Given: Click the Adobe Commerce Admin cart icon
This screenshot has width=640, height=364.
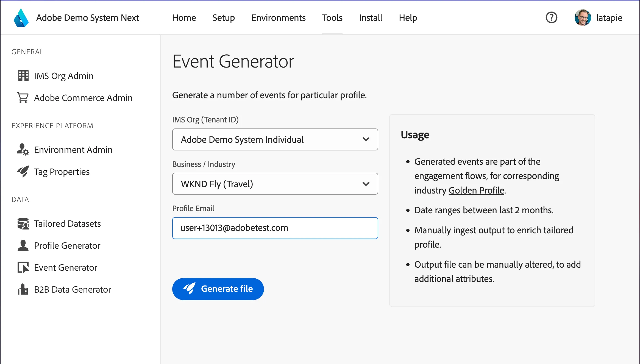Looking at the screenshot, I should (23, 98).
